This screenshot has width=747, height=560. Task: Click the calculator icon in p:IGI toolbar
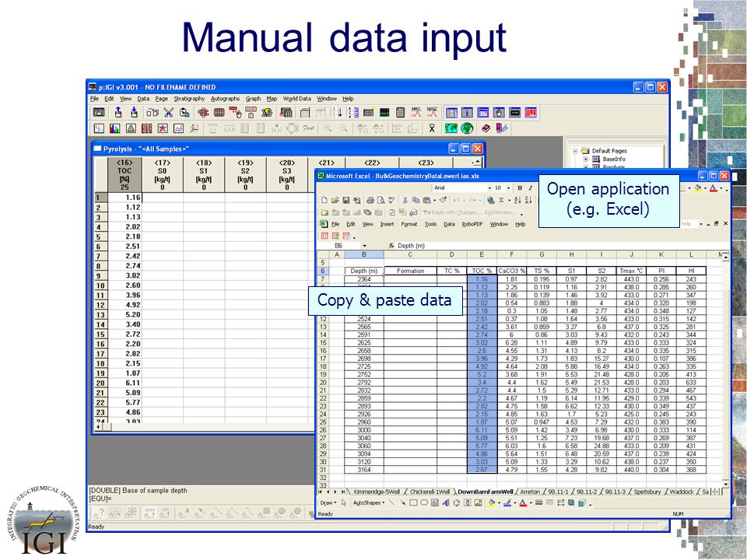coord(400,112)
